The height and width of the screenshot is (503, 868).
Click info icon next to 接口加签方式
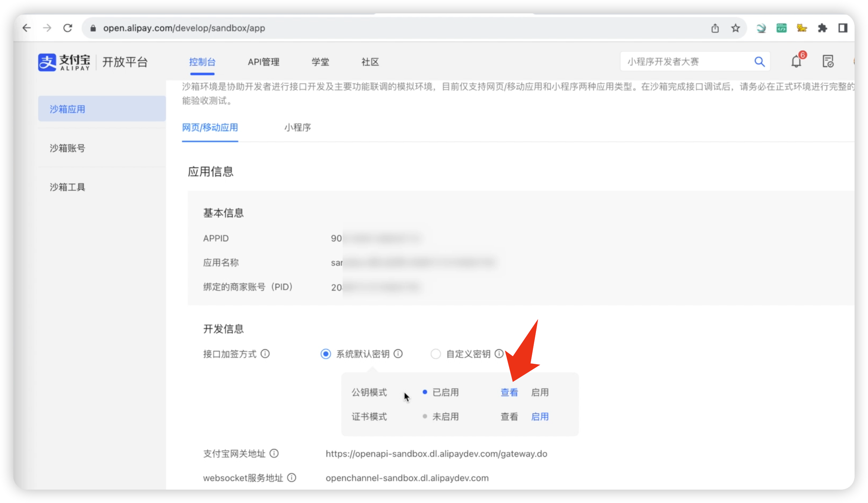pos(265,353)
